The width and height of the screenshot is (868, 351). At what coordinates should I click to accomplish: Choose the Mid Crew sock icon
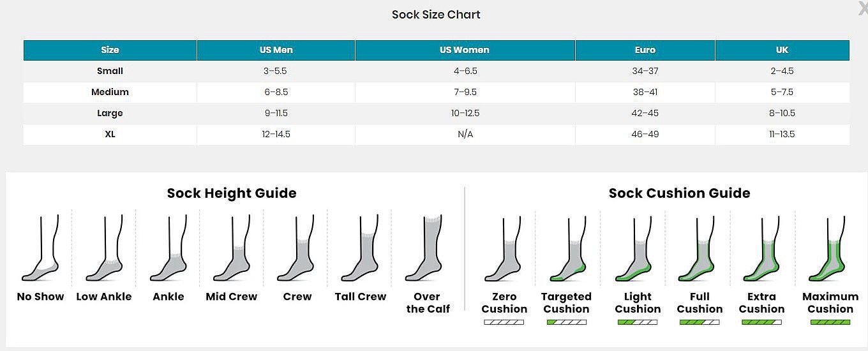[232, 248]
